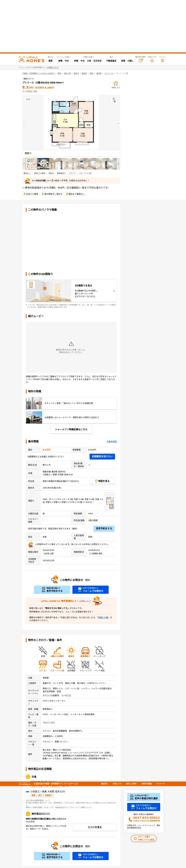Open お部屋探しはシャーメゾンで feature card

[71, 417]
